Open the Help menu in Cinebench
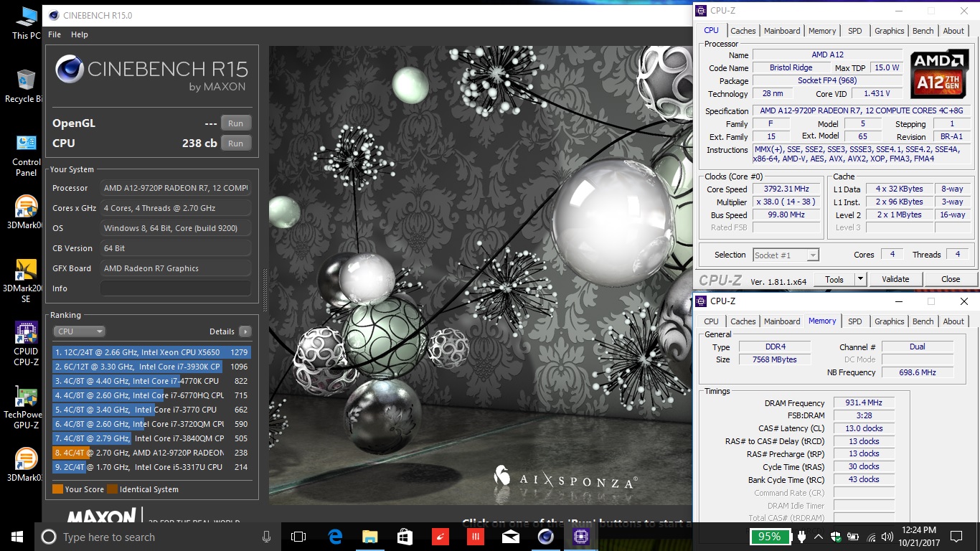 [80, 34]
